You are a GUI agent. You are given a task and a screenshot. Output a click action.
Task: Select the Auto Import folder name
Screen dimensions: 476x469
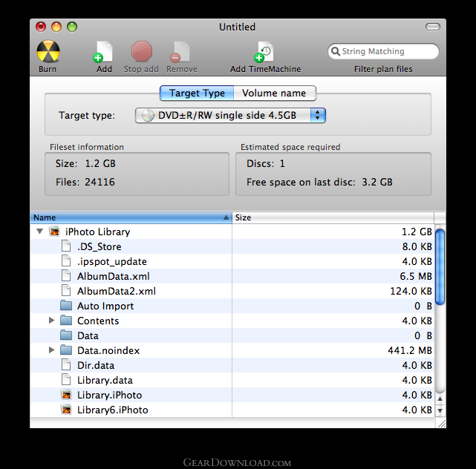pos(105,306)
